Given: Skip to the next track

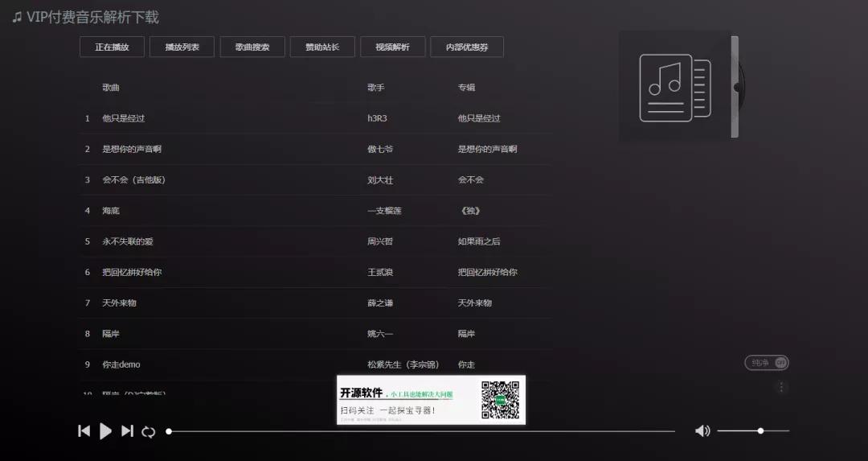Looking at the screenshot, I should point(127,431).
